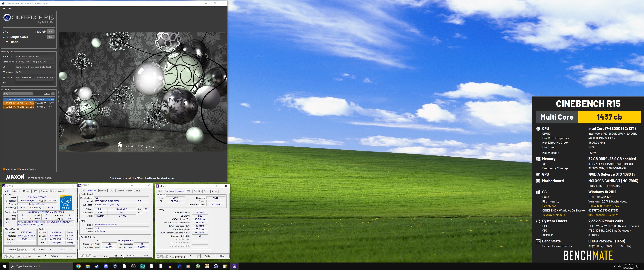Show hidden system tray icons chevron

coord(615,266)
